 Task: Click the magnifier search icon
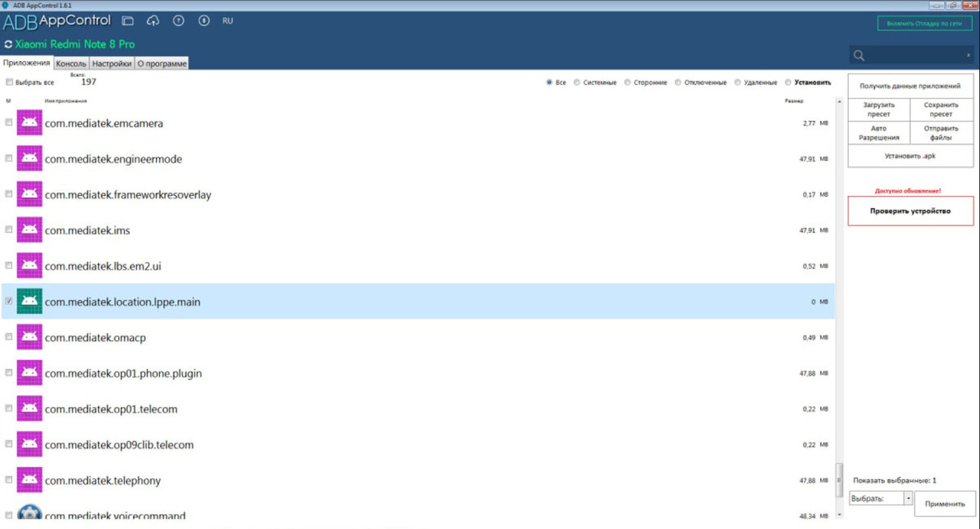click(859, 56)
